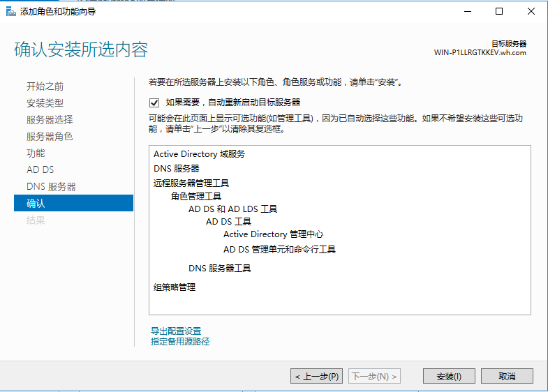This screenshot has width=548, height=392.
Task: Cancel the wizard with 取消 button
Action: click(507, 376)
